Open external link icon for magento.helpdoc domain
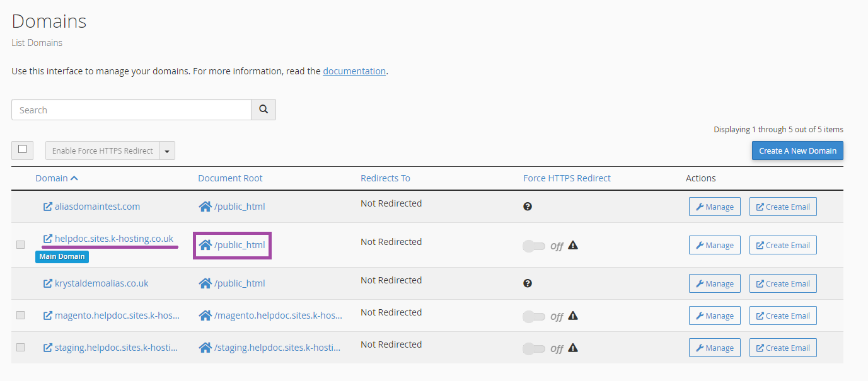The width and height of the screenshot is (868, 381). tap(47, 316)
